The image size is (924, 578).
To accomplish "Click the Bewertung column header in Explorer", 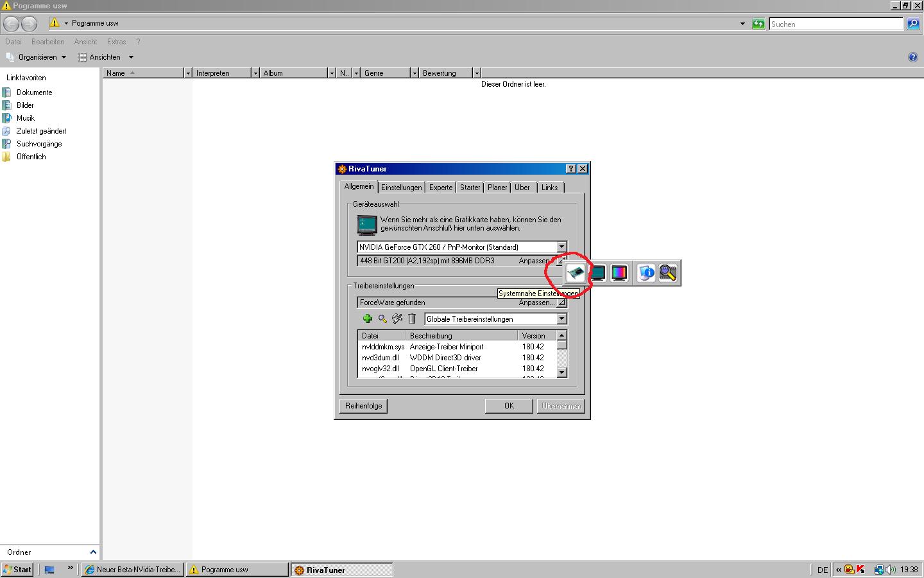I will pyautogui.click(x=445, y=73).
